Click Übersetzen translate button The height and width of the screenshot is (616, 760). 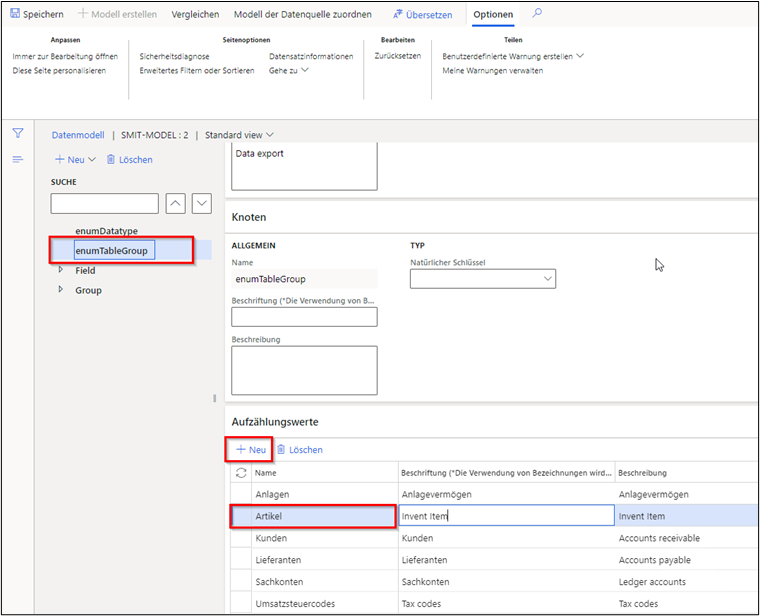423,15
